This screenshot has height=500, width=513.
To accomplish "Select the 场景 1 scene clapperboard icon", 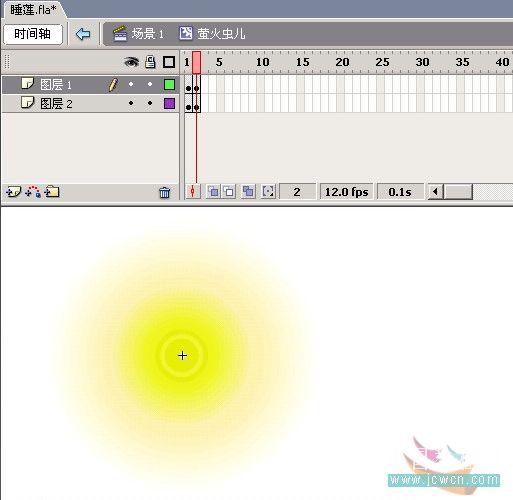I will pos(120,33).
